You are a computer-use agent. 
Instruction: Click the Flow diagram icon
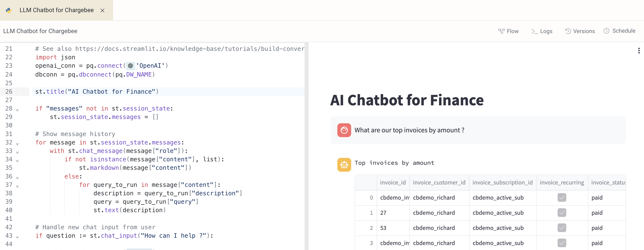click(501, 31)
